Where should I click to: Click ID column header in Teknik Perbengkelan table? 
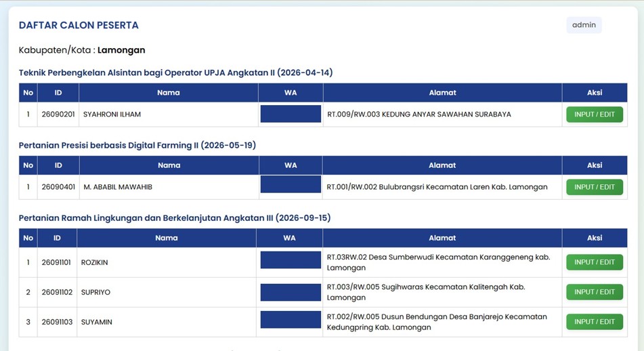tap(58, 92)
